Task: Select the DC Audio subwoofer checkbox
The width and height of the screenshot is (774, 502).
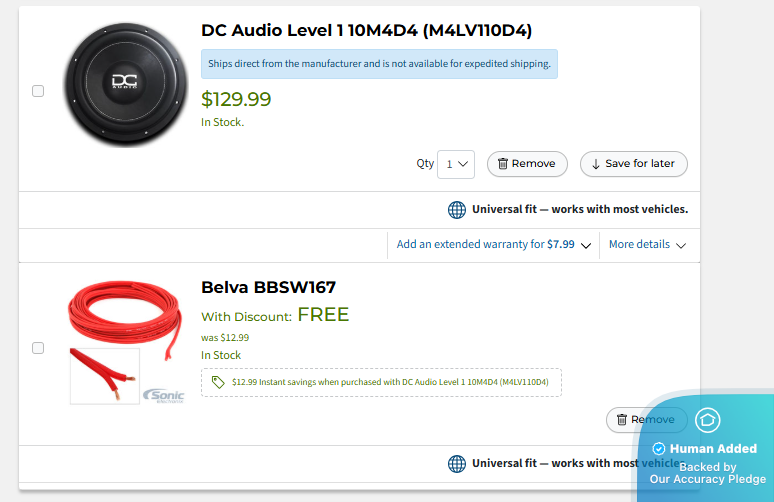Action: coord(38,91)
